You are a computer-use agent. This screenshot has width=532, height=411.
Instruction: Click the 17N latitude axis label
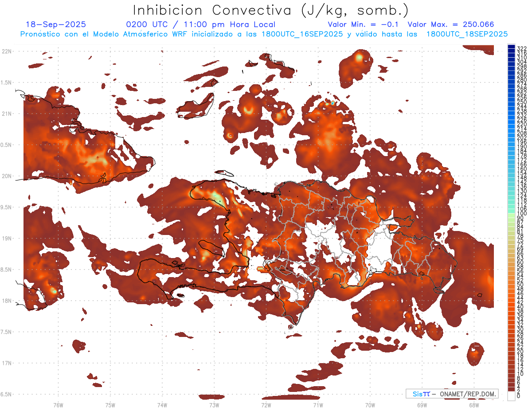[7, 363]
